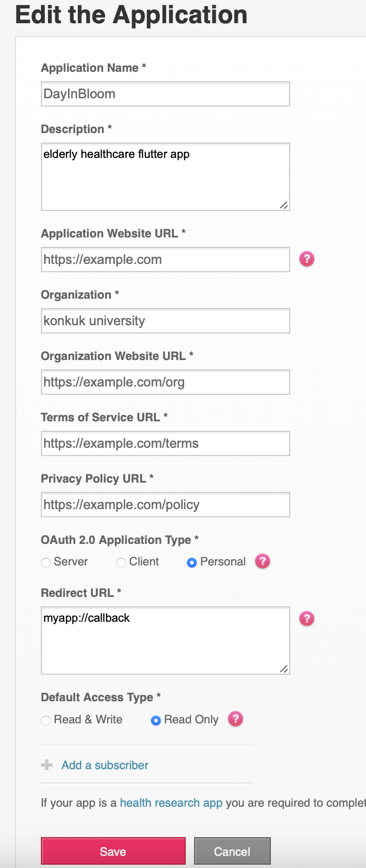Screen dimensions: 366x868
Task: Select Read & Write access type
Action: click(46, 721)
